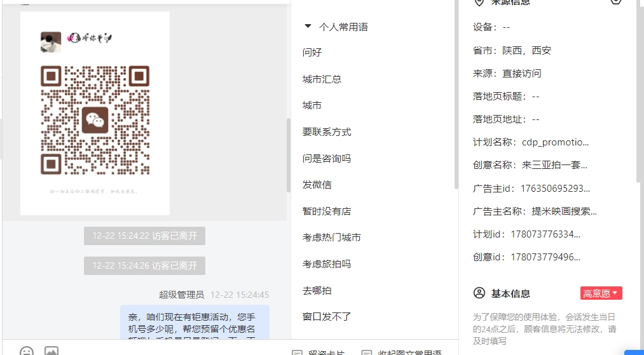Click the chat panel scrollbar
The height and width of the screenshot is (355, 644).
tap(289, 155)
